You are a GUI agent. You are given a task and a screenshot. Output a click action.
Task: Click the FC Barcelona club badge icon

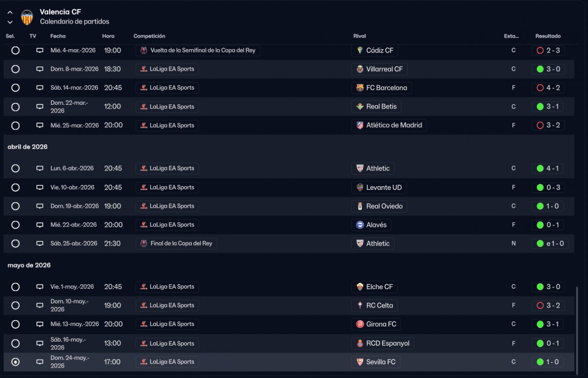point(360,88)
